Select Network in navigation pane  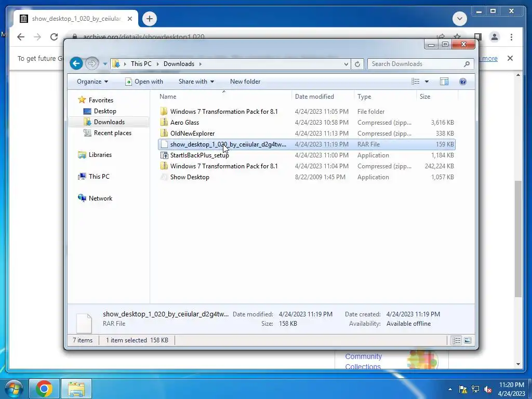[x=100, y=198]
